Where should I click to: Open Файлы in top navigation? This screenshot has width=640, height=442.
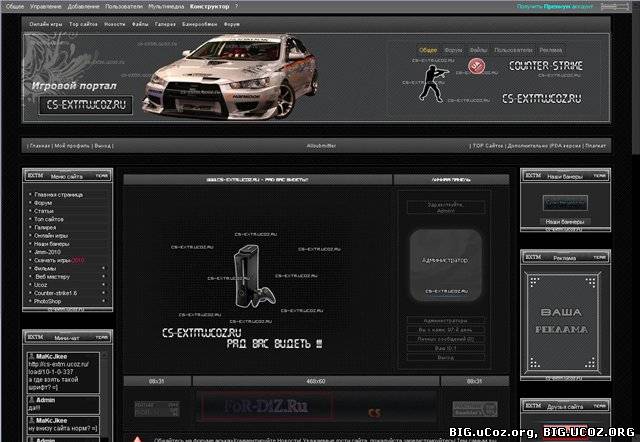coord(140,24)
